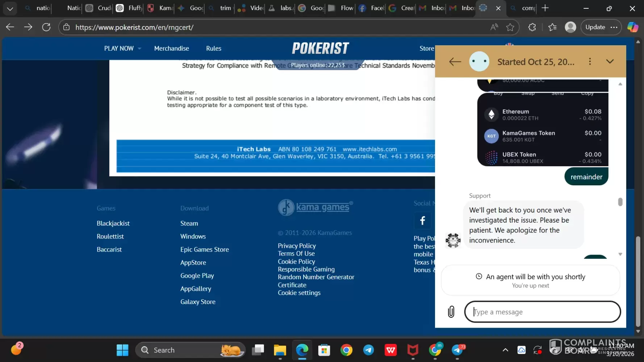This screenshot has width=644, height=362.
Task: Open the browser tab list chevron
Action: [10, 8]
